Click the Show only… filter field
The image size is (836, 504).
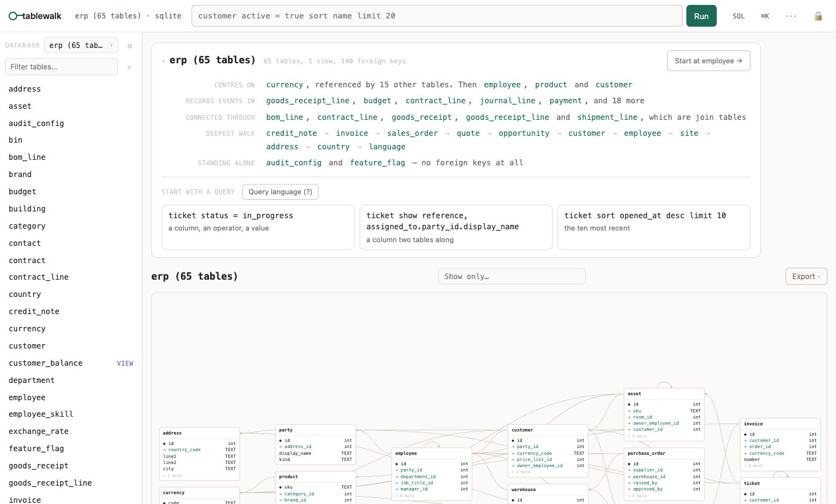pyautogui.click(x=512, y=277)
